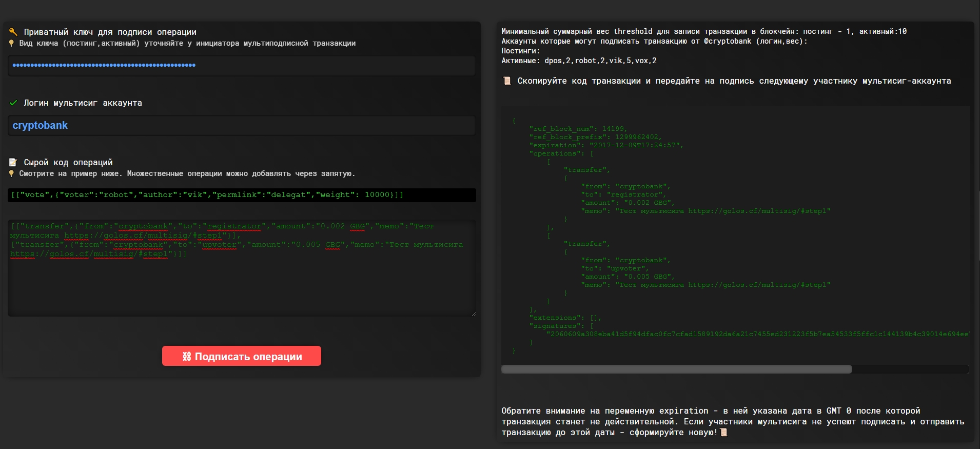The width and height of the screenshot is (980, 449).
Task: Click the green checkmark beside 'Логин мультисиг аккаунта'
Action: (x=13, y=103)
